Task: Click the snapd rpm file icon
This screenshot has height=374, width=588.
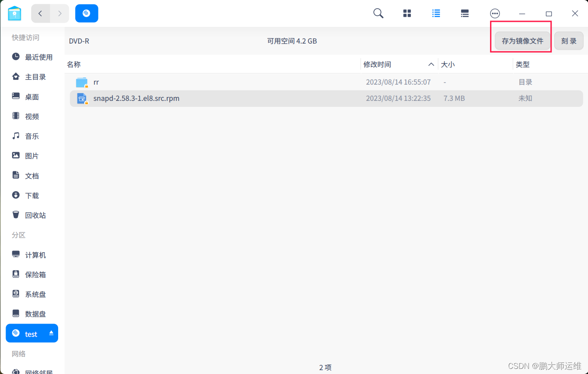Action: point(82,98)
